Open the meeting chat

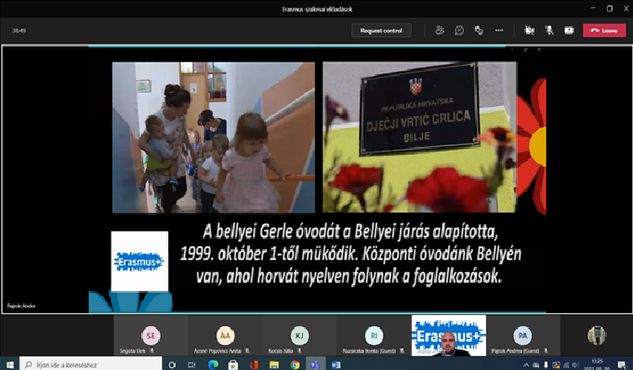(x=459, y=30)
